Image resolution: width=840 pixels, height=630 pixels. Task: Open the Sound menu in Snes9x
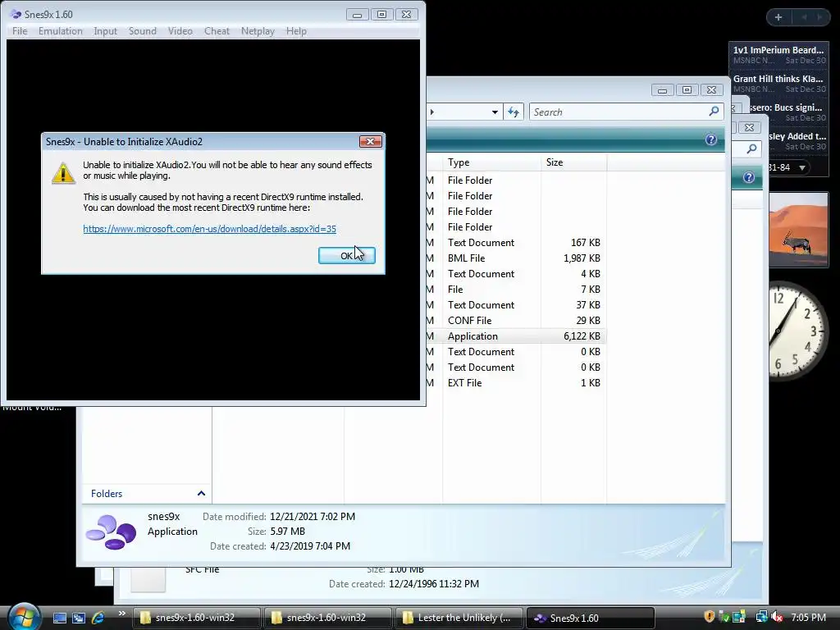tap(143, 31)
